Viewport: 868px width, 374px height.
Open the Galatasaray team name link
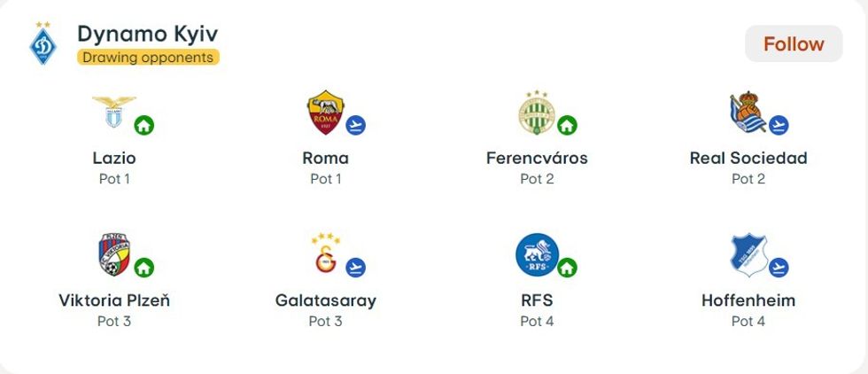pyautogui.click(x=325, y=300)
